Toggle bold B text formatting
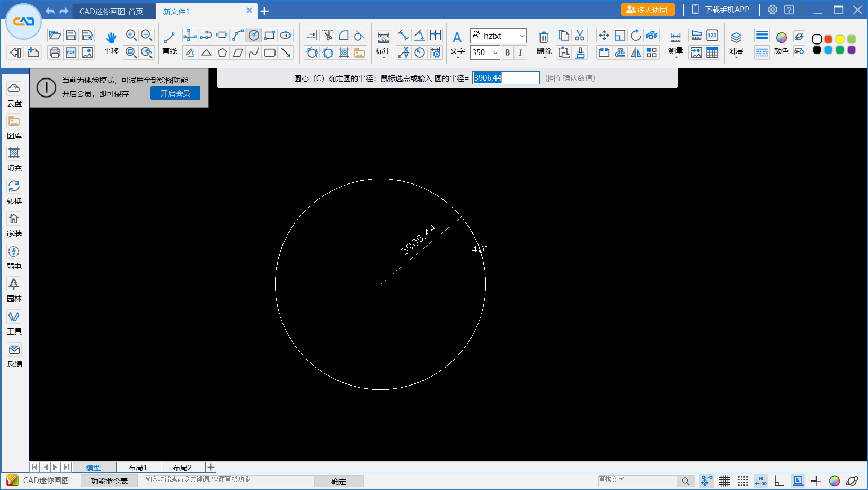The width and height of the screenshot is (868, 490). pos(508,52)
